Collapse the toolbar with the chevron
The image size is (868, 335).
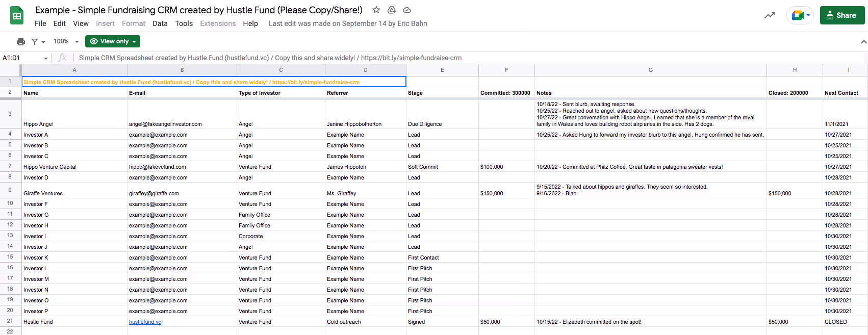tap(863, 42)
